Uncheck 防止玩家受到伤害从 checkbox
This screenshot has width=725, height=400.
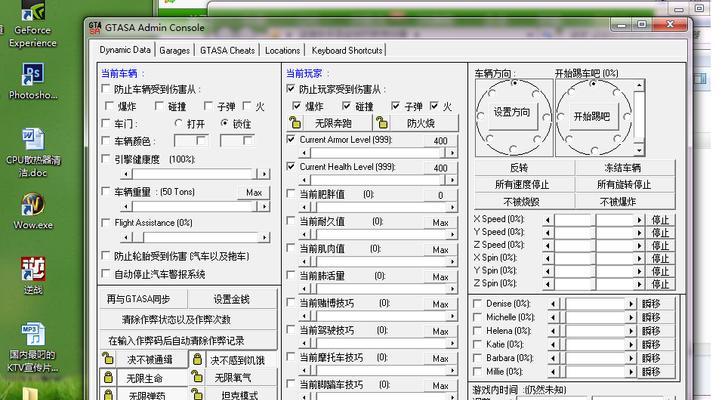pos(291,88)
